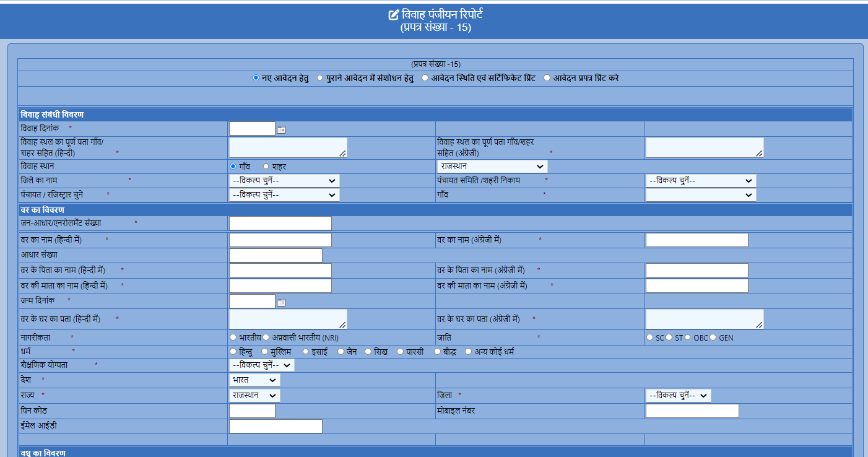868x457 pixels.
Task: Click the ईमेल आईडी input field
Action: click(276, 426)
